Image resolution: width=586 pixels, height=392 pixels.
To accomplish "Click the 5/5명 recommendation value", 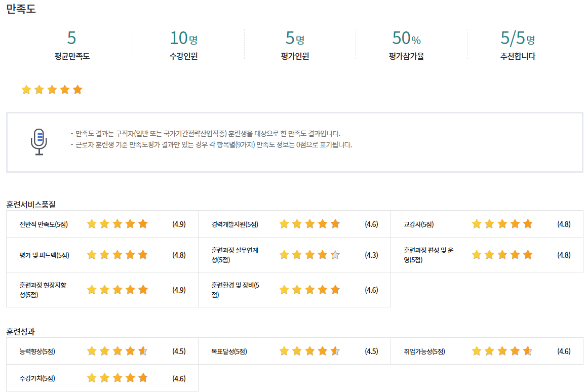I will [518, 38].
